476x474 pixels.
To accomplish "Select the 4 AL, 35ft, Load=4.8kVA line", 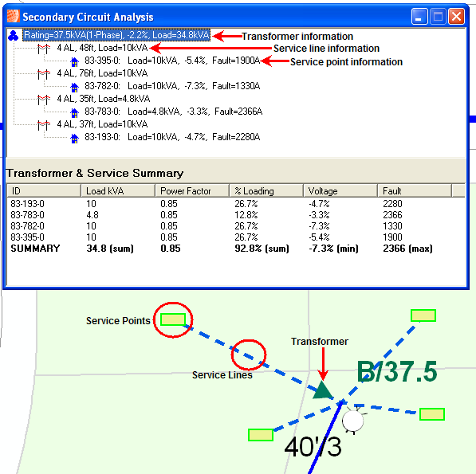I will point(104,99).
